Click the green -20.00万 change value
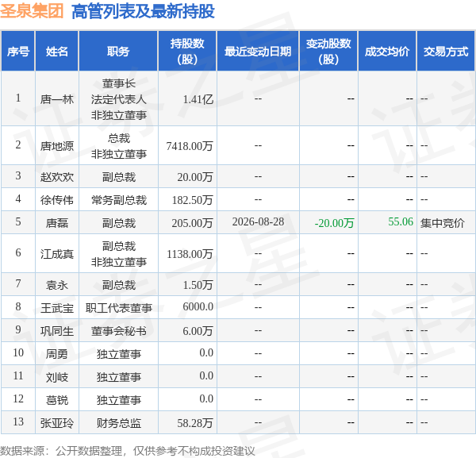 pos(334,223)
